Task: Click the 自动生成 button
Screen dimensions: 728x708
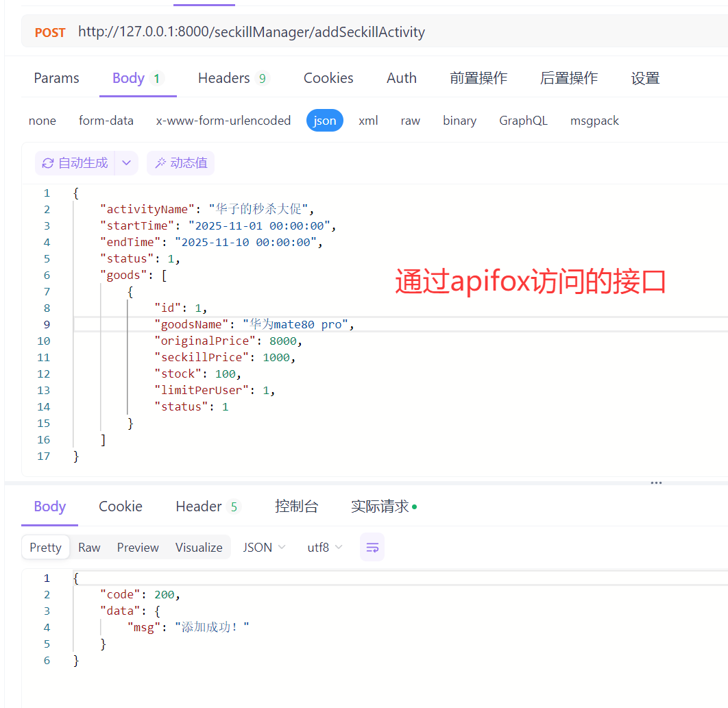Action: [74, 163]
